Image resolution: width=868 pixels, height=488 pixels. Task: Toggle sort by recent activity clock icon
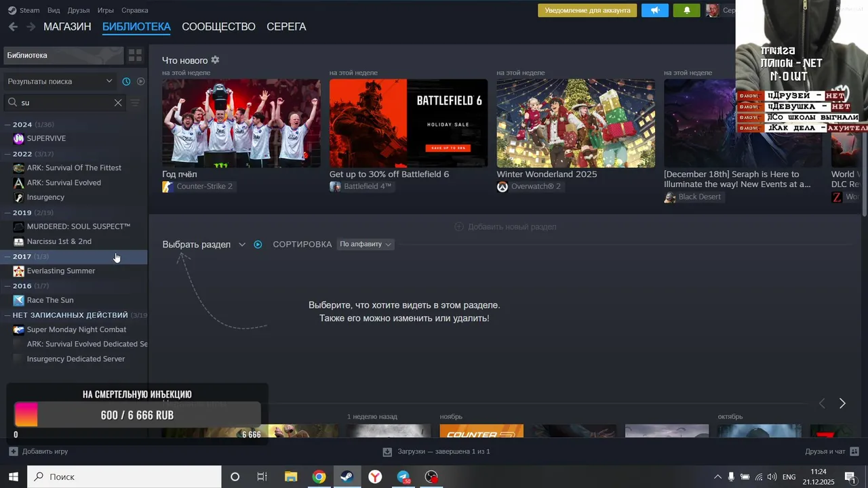tap(126, 81)
